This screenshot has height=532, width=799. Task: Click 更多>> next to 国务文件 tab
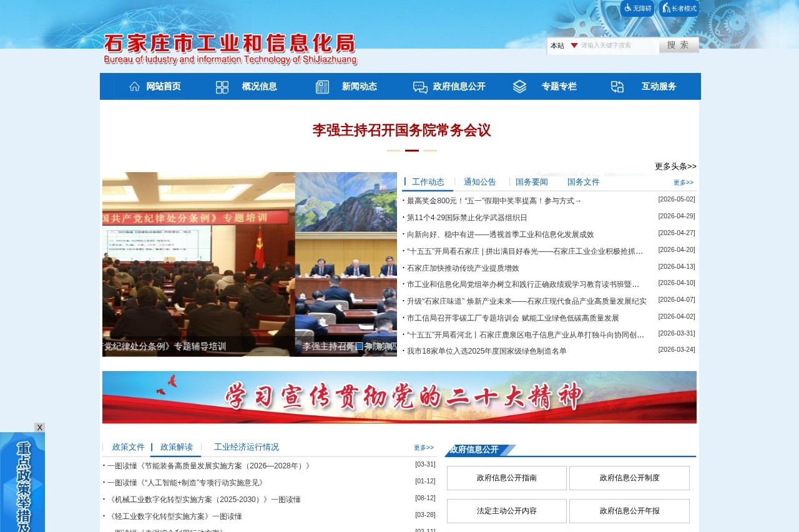684,183
